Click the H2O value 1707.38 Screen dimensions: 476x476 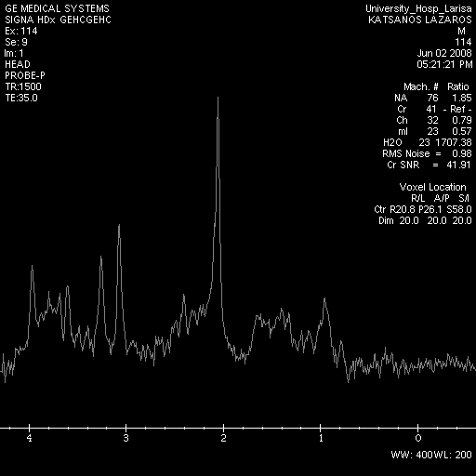(454, 142)
